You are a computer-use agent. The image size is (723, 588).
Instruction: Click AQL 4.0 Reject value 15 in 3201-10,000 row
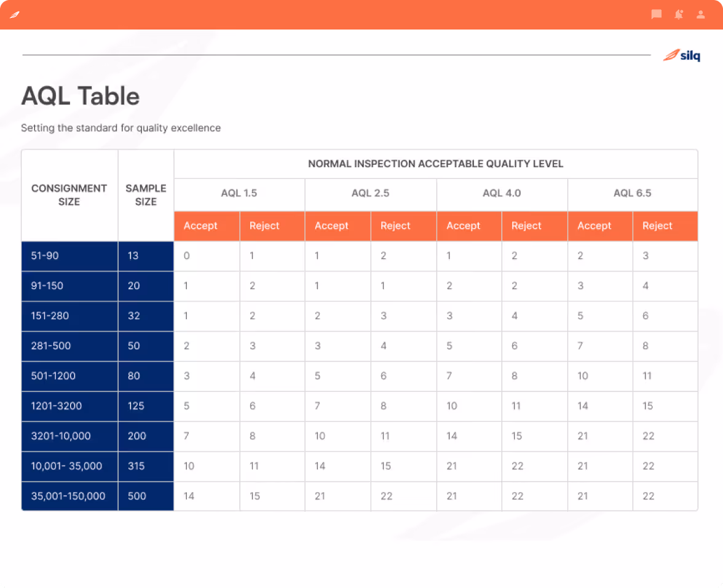(x=534, y=436)
